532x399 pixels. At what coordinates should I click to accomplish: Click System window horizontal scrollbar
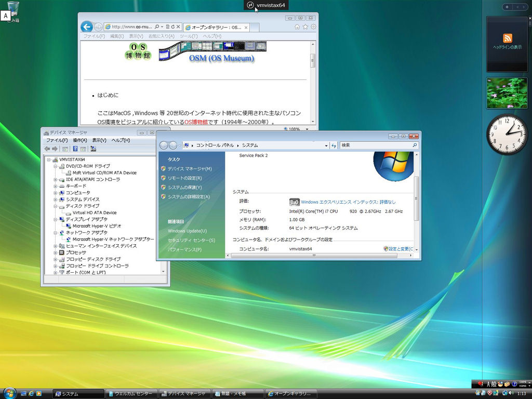click(314, 256)
